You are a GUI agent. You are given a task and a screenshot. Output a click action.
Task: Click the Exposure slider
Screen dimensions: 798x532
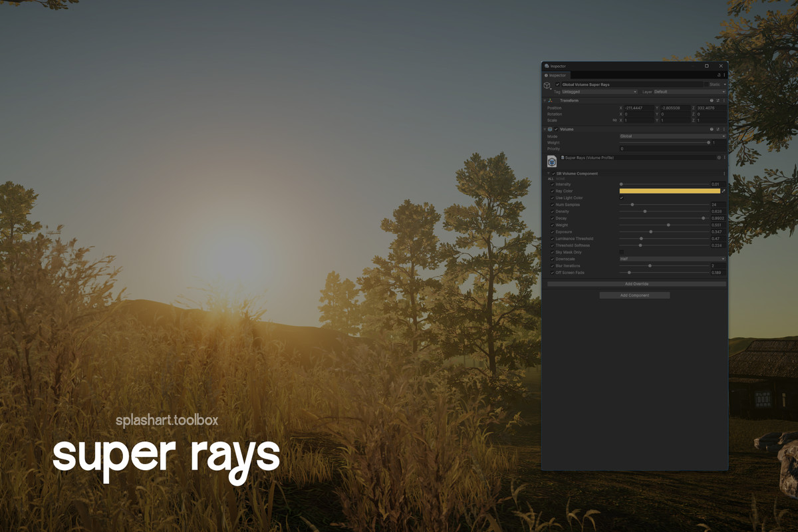coord(664,231)
